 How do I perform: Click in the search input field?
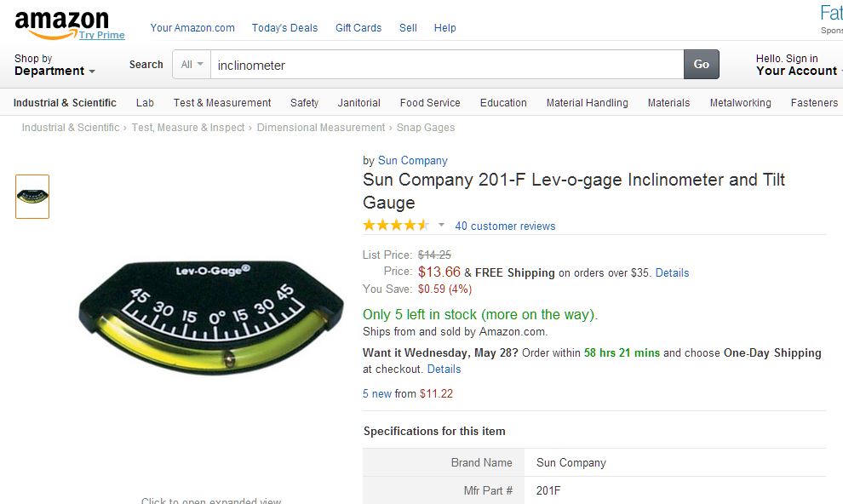(x=447, y=65)
